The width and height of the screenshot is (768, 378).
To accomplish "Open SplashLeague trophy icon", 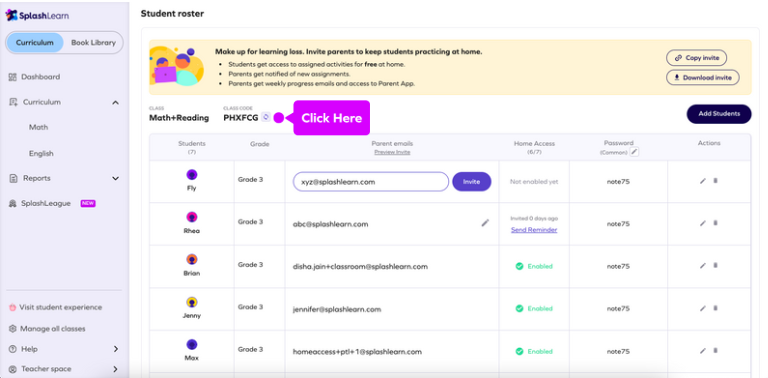I will 13,204.
